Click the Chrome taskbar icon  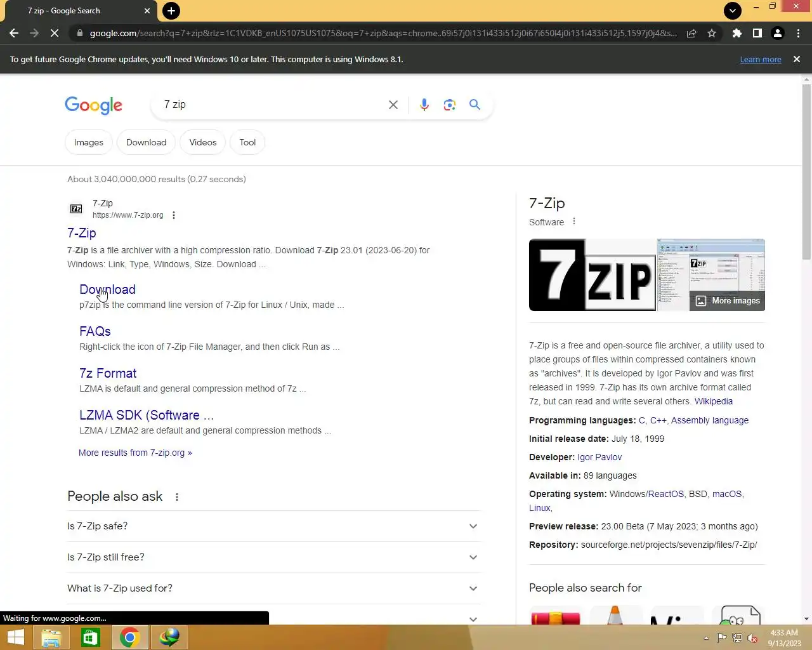coord(130,637)
